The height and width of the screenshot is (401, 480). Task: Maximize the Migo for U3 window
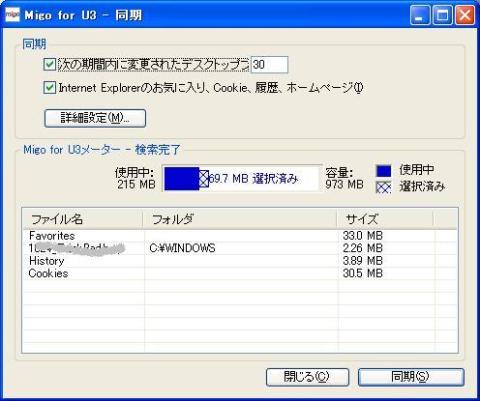point(442,15)
